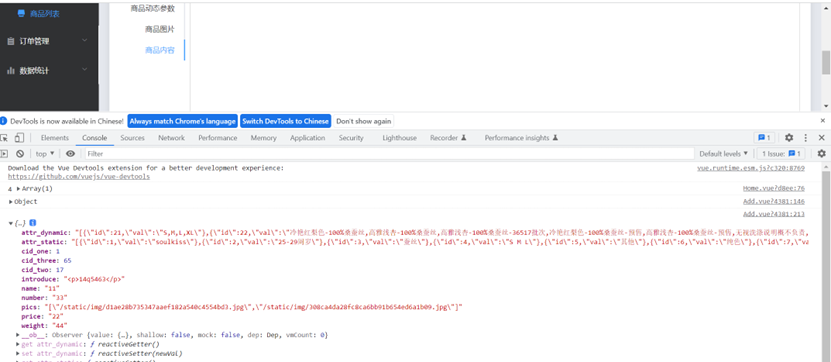Click the inspect element picker icon
The height and width of the screenshot is (362, 831).
tap(4, 138)
